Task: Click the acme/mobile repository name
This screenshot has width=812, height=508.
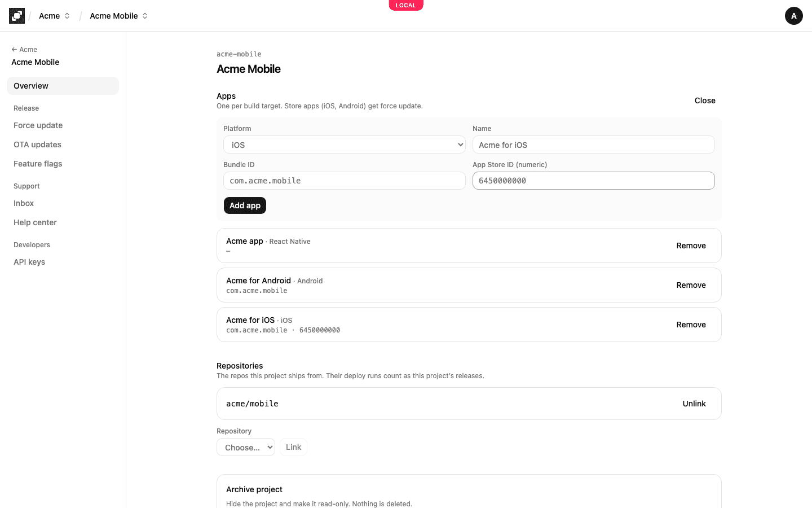Action: (252, 404)
